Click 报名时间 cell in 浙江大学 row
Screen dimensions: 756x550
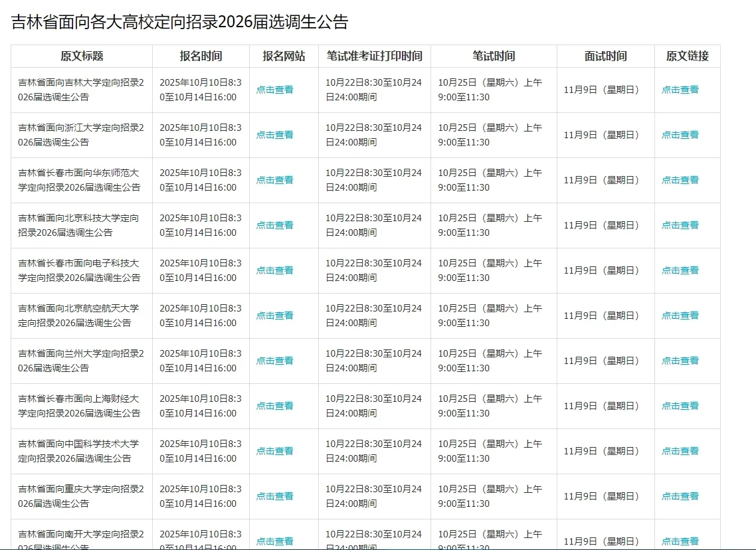201,135
